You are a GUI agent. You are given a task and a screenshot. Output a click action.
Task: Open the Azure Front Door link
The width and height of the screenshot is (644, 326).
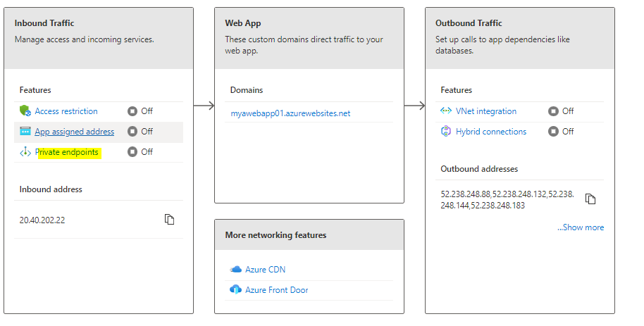tap(277, 290)
